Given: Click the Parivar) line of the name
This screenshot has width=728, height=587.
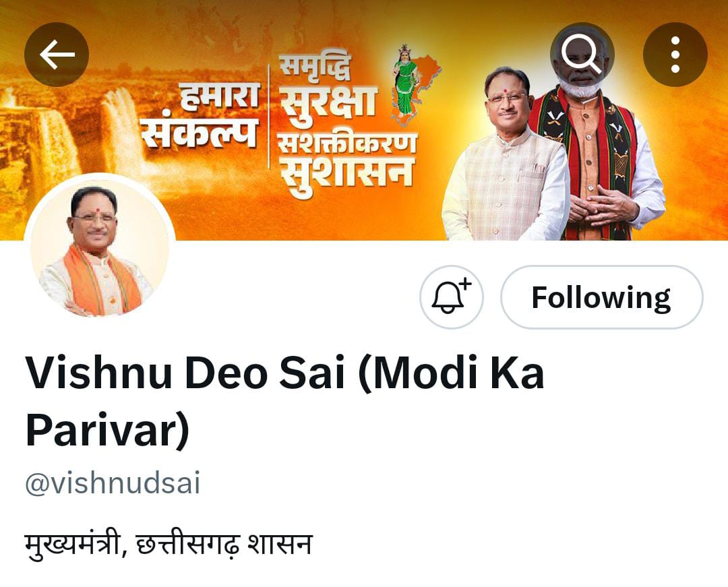Looking at the screenshot, I should [107, 431].
